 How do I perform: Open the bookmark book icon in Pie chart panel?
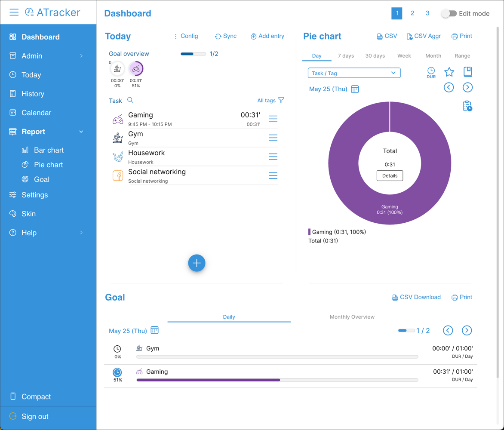(468, 72)
